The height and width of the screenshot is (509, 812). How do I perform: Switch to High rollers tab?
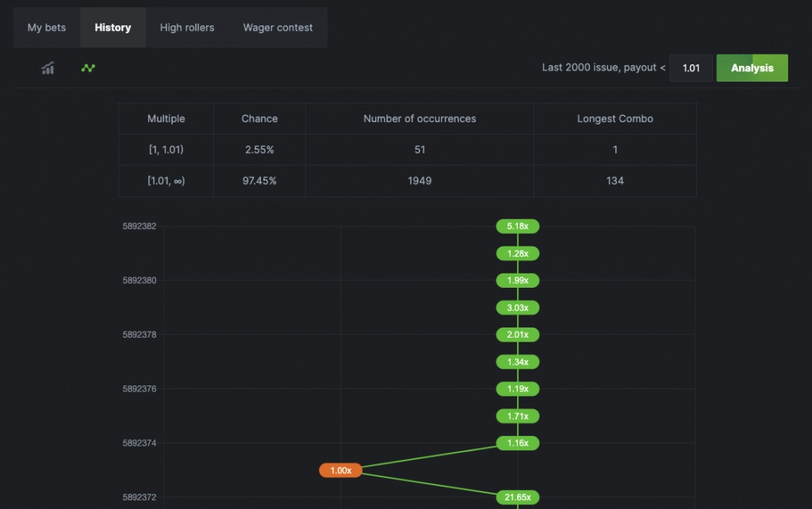(187, 28)
